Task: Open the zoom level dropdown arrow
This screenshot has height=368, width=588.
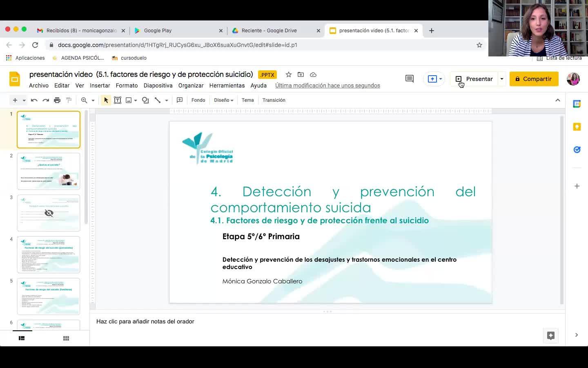Action: (x=93, y=100)
